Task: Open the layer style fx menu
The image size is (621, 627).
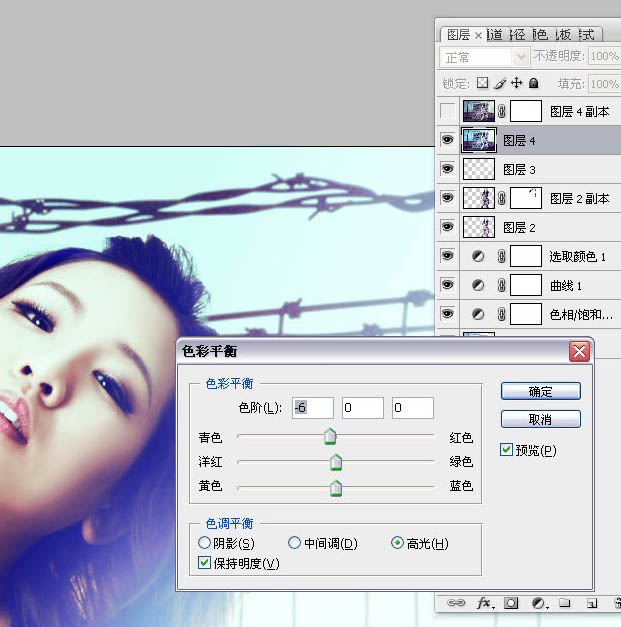Action: tap(485, 604)
